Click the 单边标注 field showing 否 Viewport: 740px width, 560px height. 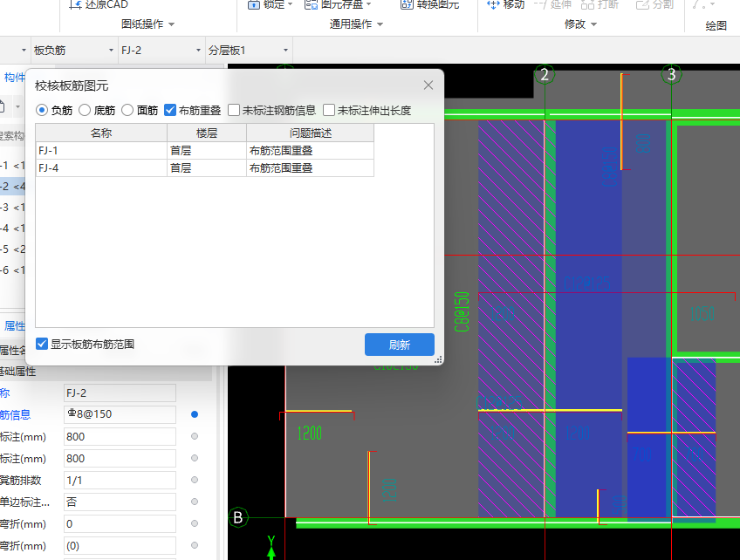[x=120, y=502]
